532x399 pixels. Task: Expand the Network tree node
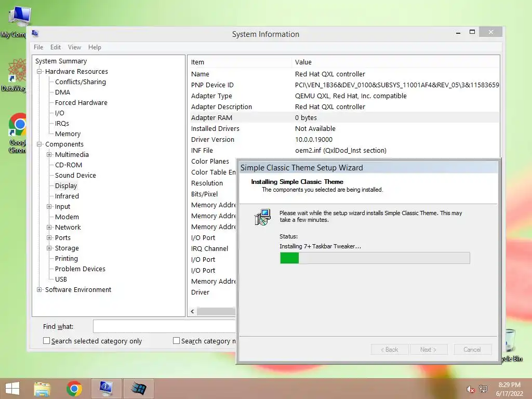coord(49,228)
